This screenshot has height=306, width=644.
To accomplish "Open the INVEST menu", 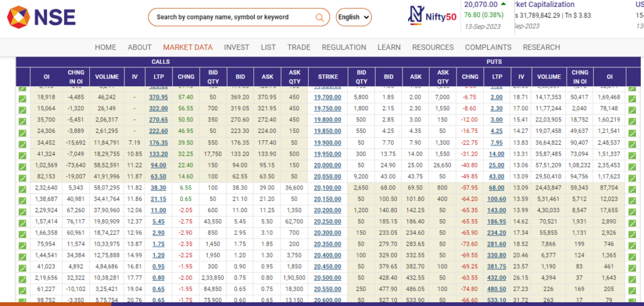I will [x=236, y=47].
